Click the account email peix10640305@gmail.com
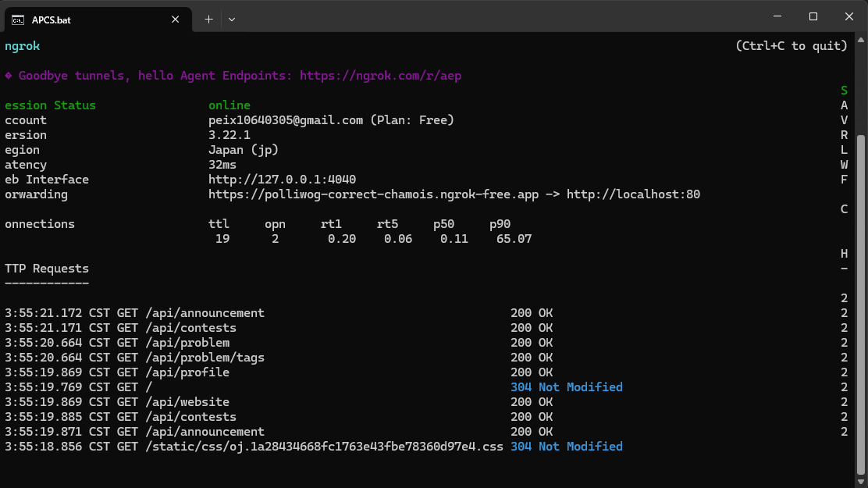Viewport: 868px width, 488px height. click(x=286, y=120)
